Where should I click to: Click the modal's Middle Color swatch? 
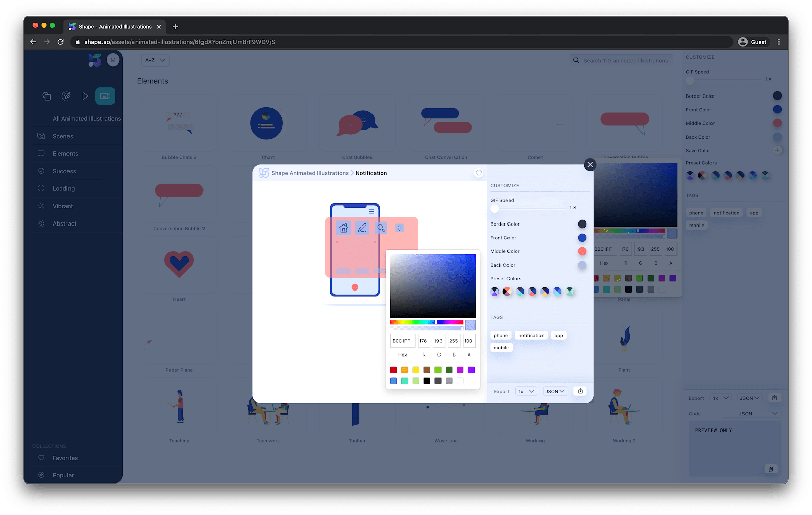click(582, 251)
